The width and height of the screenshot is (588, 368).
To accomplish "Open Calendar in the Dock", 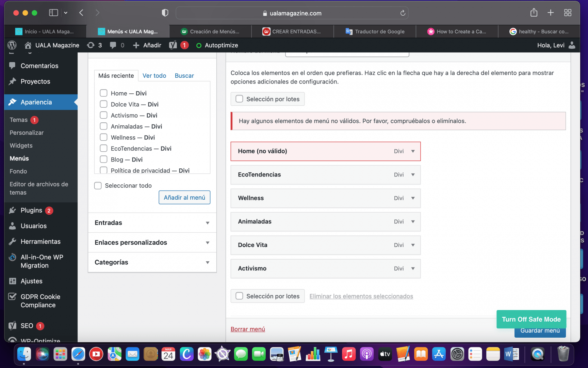I will pos(168,354).
